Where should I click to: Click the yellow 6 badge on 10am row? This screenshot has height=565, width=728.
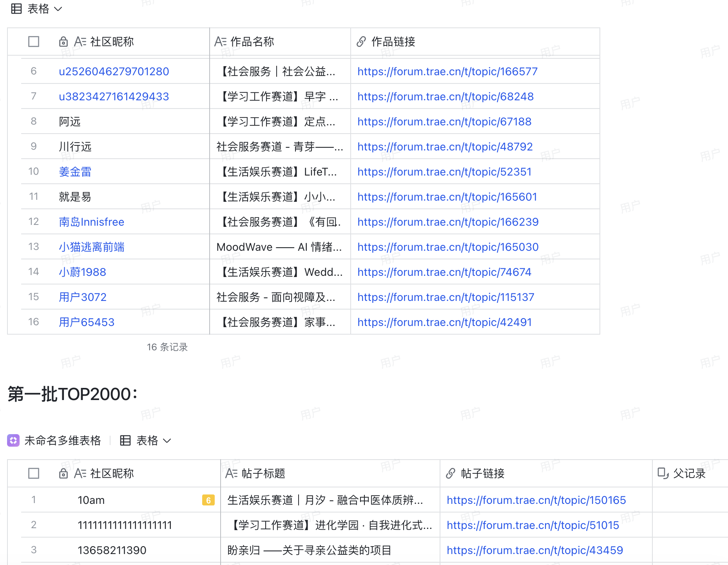[x=208, y=500]
